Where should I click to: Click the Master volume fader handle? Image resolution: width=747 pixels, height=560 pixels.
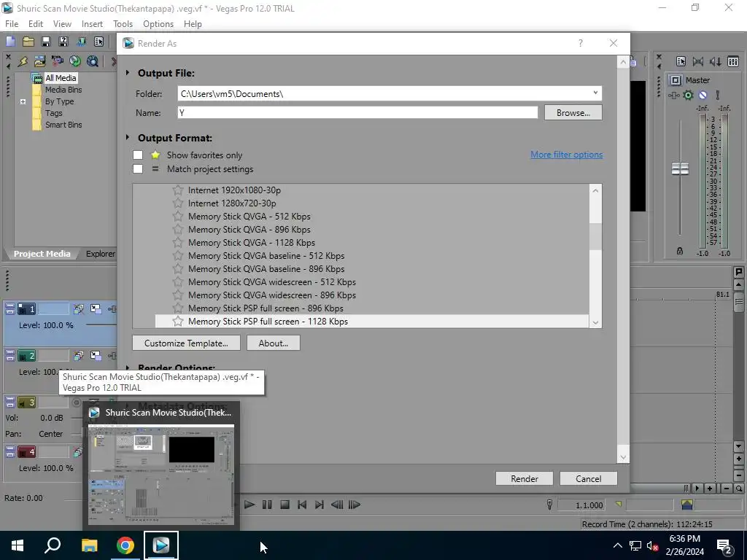680,168
